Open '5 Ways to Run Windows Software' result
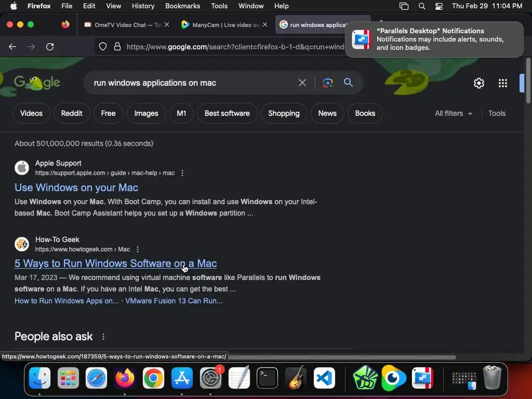The image size is (532, 399). click(x=116, y=263)
